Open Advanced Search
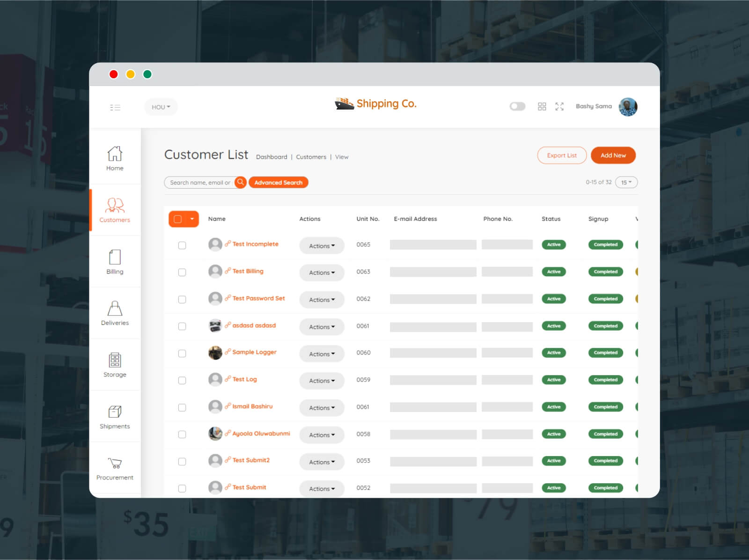Viewport: 749px width, 560px height. coord(279,182)
